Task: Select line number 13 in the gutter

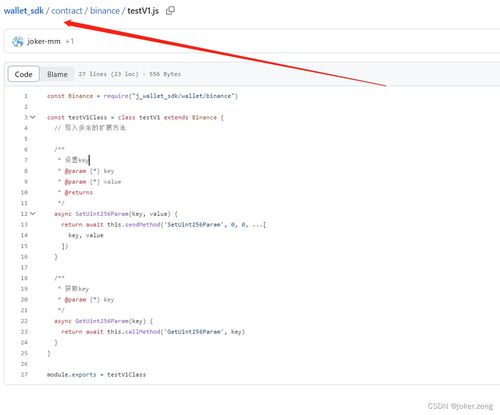Action: (x=24, y=224)
